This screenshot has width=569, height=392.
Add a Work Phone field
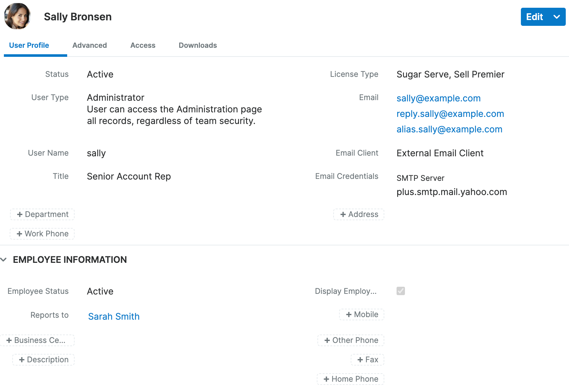pos(42,234)
